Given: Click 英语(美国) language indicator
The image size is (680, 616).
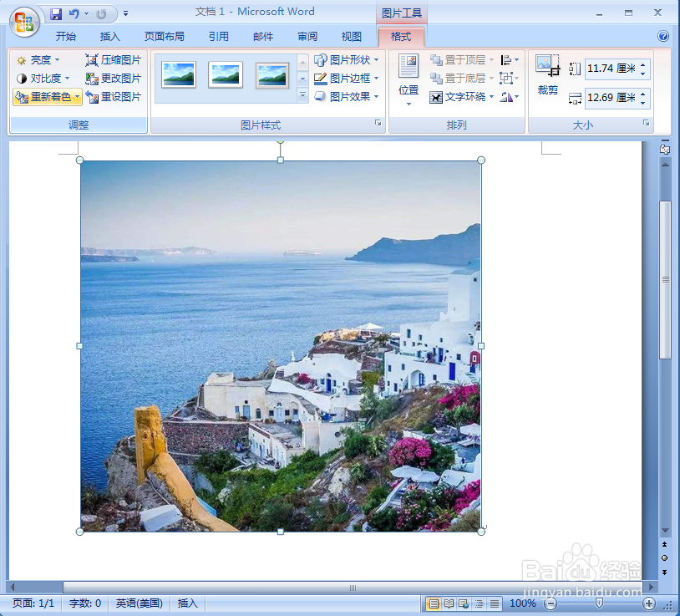Looking at the screenshot, I should tap(140, 603).
